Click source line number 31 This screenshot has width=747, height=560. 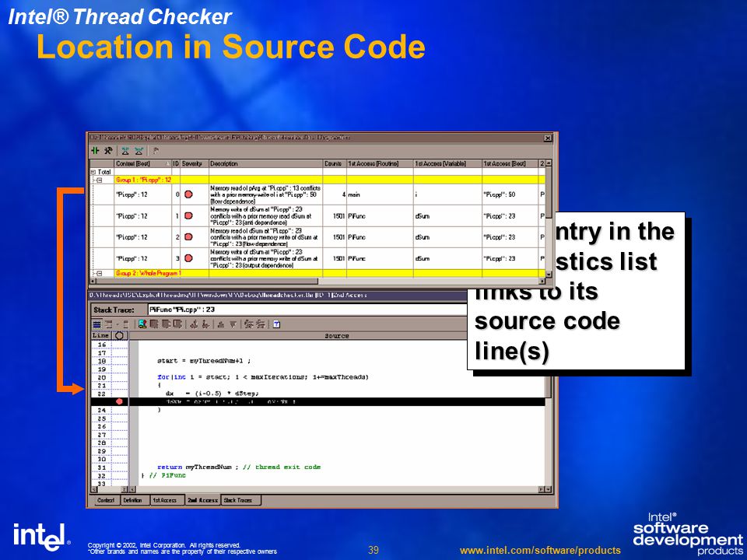click(101, 467)
